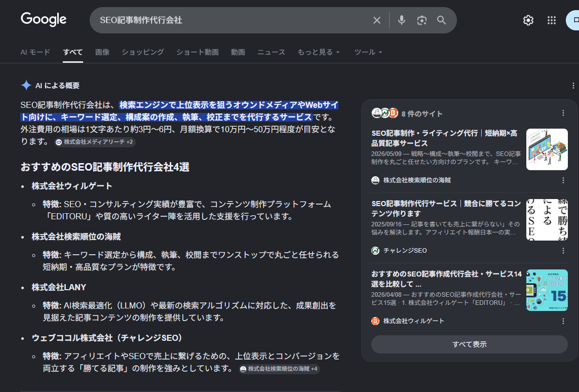Open the settings gear icon
Screen dimensions: 579x392
528,20
